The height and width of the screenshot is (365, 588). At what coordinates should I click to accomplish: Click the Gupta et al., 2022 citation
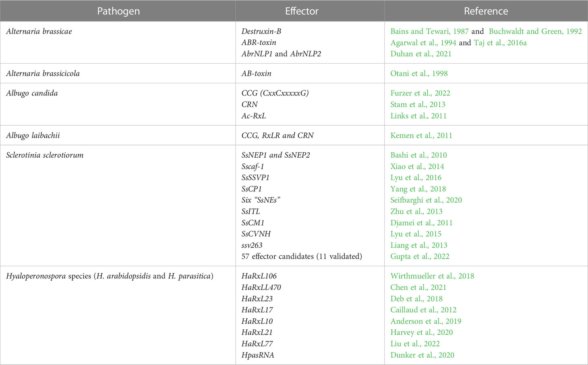(420, 257)
